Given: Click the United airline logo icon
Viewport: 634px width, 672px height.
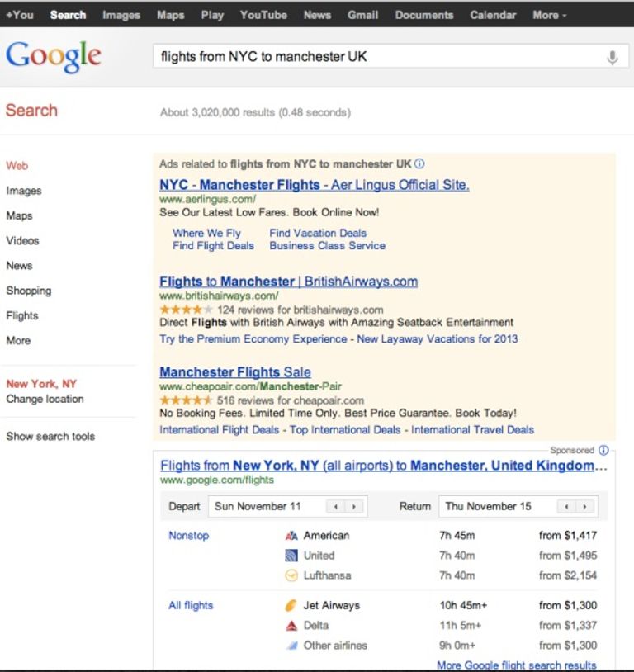Looking at the screenshot, I should [x=291, y=556].
